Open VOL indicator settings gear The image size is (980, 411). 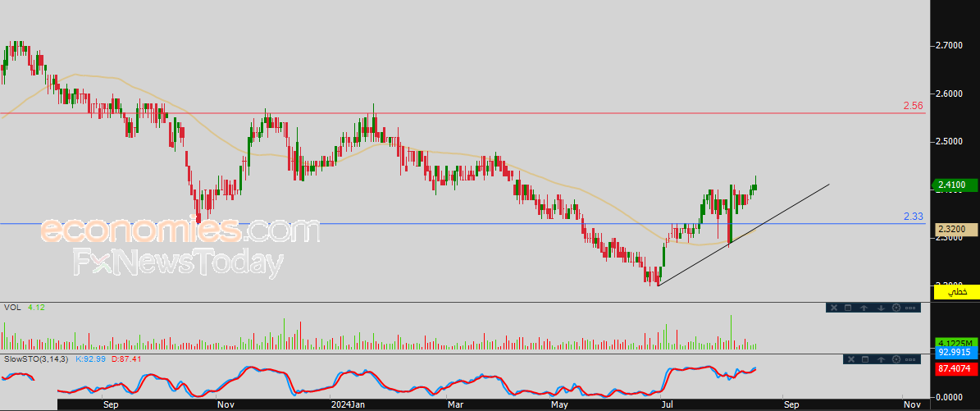tap(896, 308)
